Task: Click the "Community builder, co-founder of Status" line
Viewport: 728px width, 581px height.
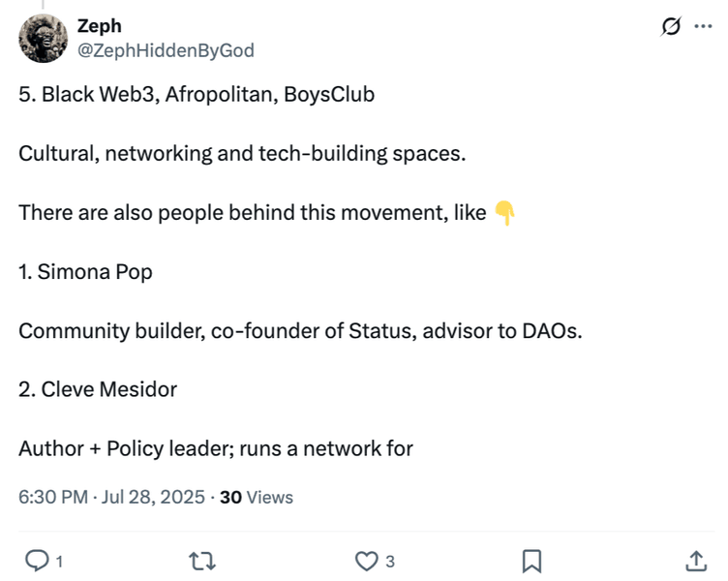Action: [x=300, y=330]
